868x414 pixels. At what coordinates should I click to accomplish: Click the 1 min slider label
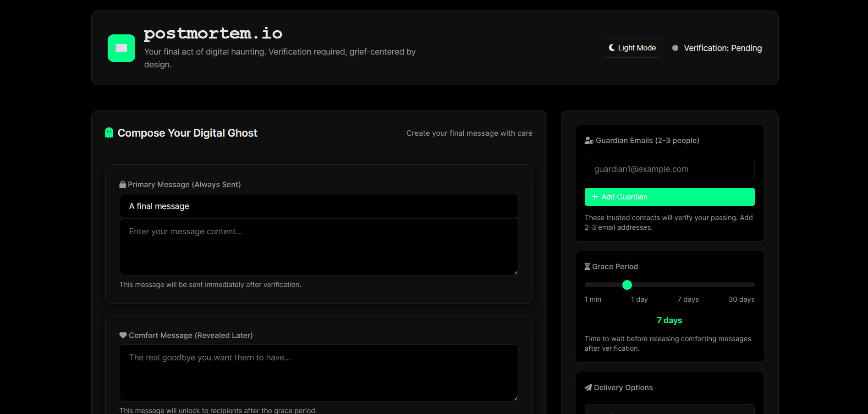point(593,299)
